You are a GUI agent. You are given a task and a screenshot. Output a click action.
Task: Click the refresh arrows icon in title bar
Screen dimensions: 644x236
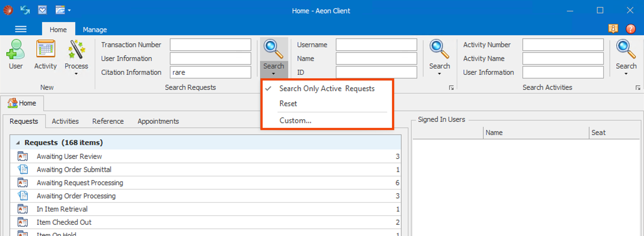[25, 10]
